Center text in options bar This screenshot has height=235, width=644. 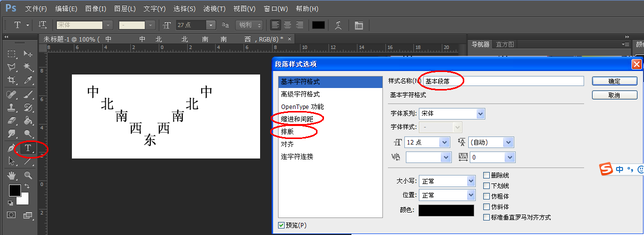click(x=288, y=25)
